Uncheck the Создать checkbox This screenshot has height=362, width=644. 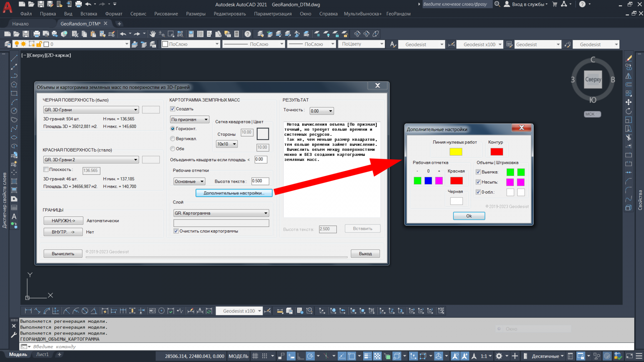[173, 109]
